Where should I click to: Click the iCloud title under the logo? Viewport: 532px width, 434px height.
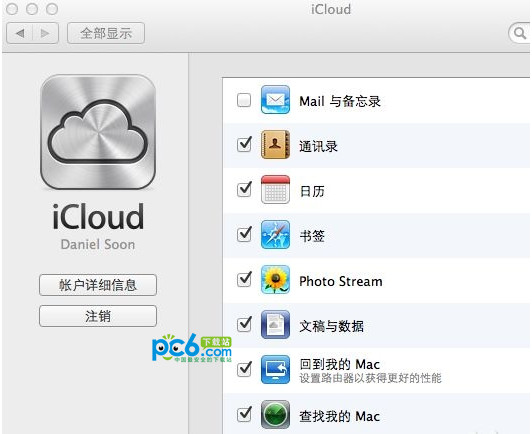(x=98, y=216)
